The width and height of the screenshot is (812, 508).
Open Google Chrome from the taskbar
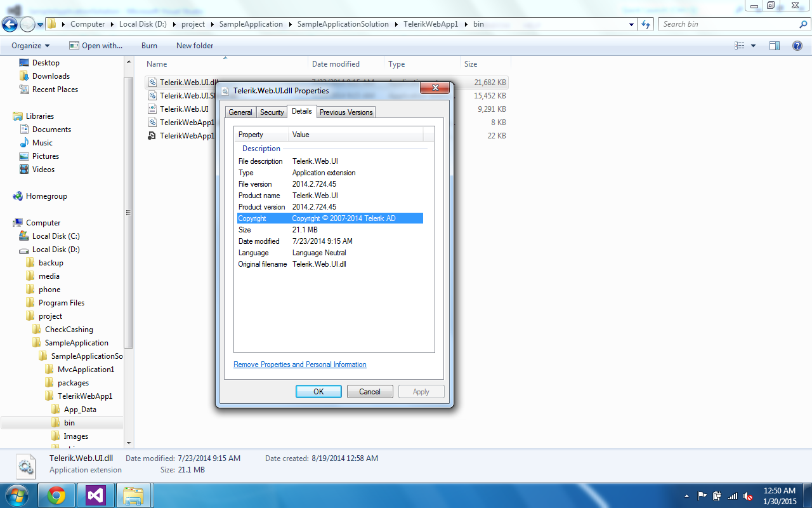point(56,495)
